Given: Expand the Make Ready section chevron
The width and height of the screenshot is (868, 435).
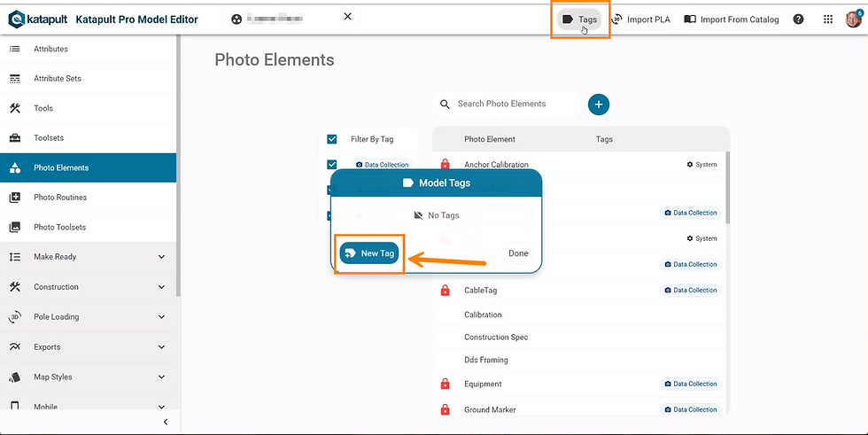Looking at the screenshot, I should point(161,257).
